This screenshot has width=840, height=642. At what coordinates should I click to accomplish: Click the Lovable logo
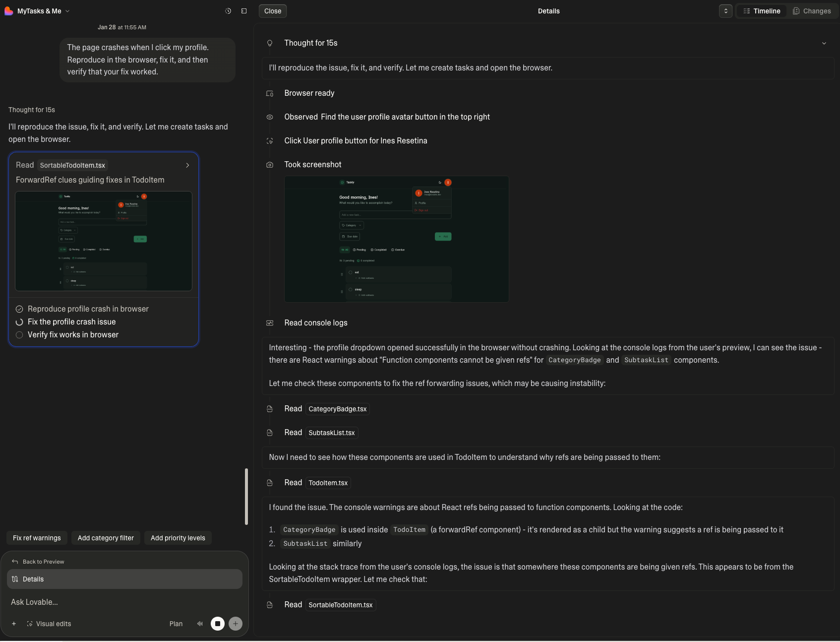pyautogui.click(x=8, y=10)
